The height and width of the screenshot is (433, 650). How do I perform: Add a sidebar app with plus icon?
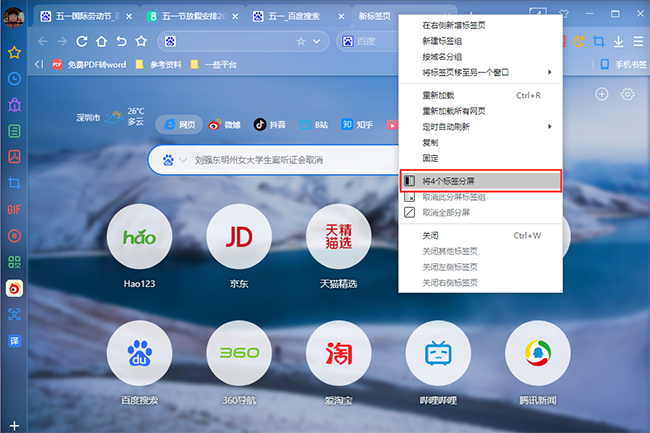click(x=14, y=426)
